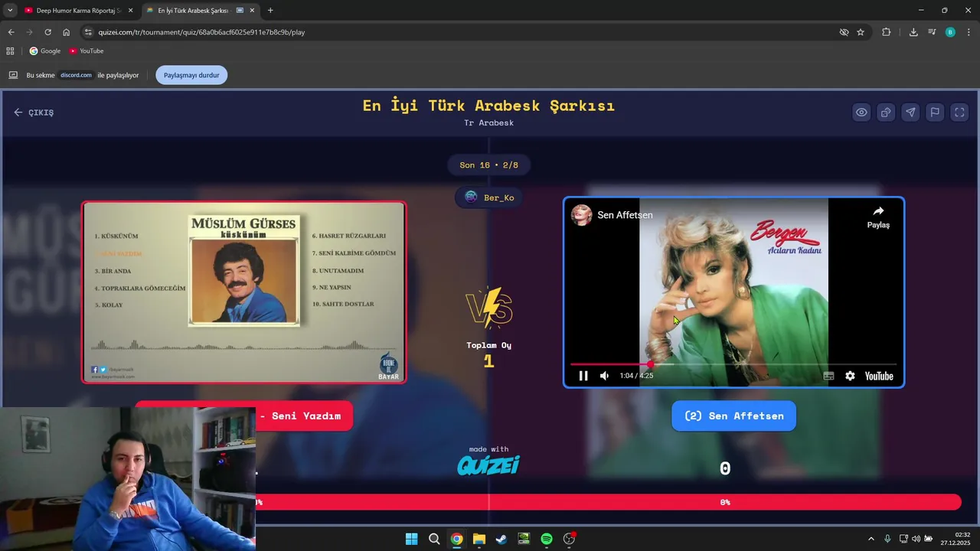Screen dimensions: 980x551
Task: Expand the tab search dropdown arrow
Action: tap(10, 11)
